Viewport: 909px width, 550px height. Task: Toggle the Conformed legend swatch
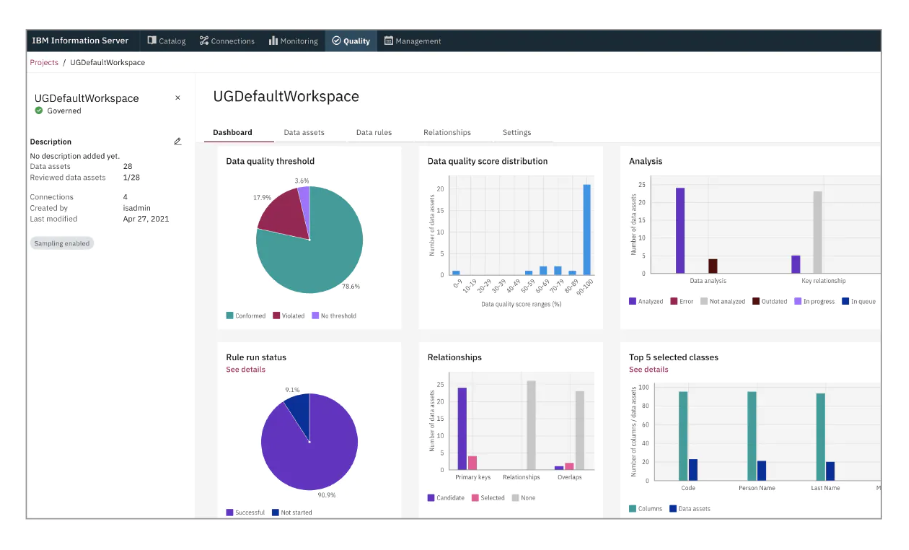click(230, 316)
